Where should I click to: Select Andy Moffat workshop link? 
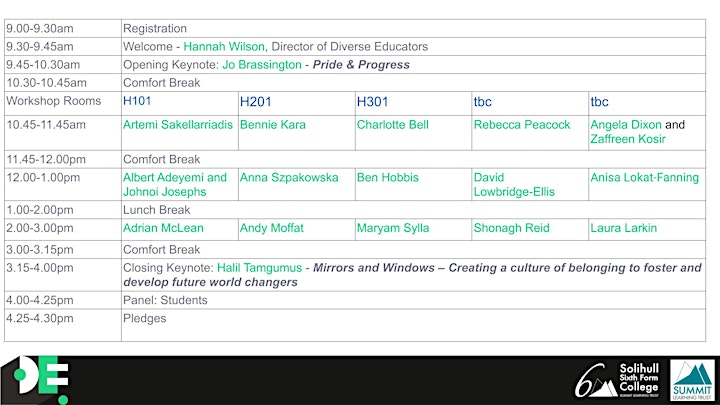(x=272, y=228)
